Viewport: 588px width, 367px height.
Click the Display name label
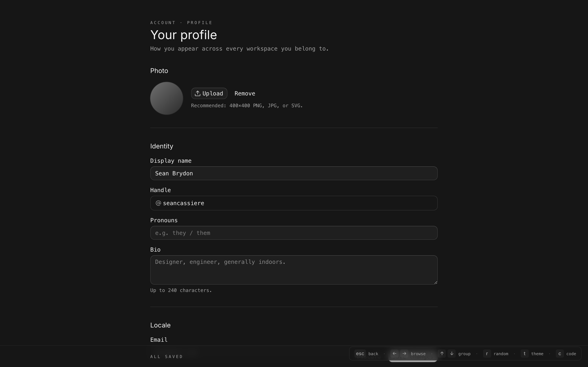[x=171, y=161]
